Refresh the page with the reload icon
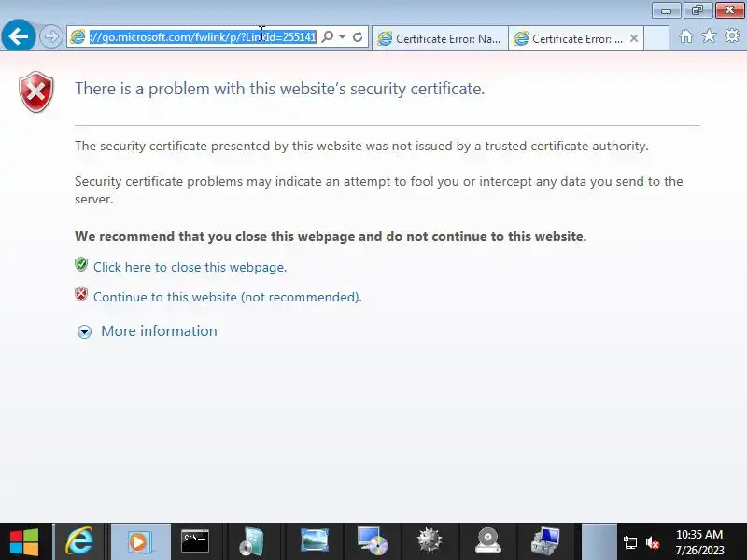Viewport: 747px width, 560px height. click(x=358, y=36)
